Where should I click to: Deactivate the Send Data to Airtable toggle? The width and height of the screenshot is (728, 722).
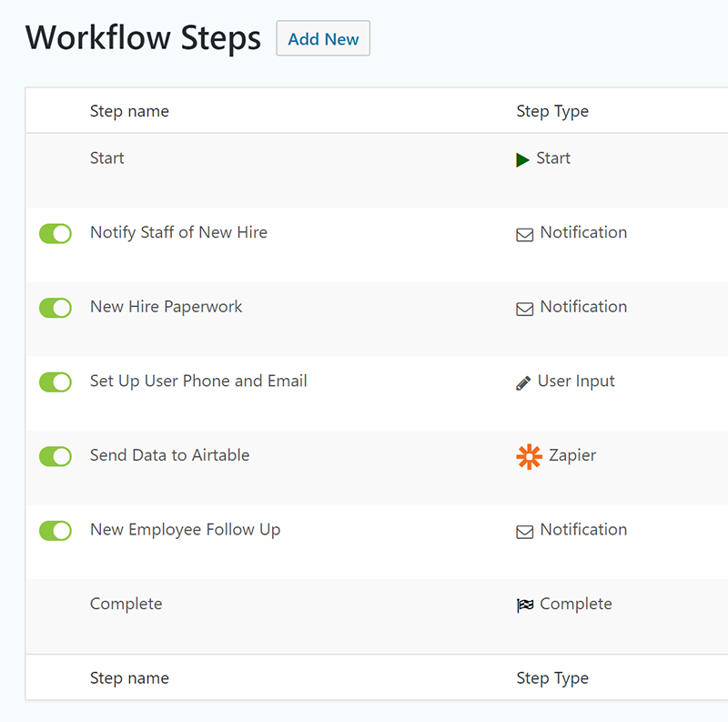56,457
